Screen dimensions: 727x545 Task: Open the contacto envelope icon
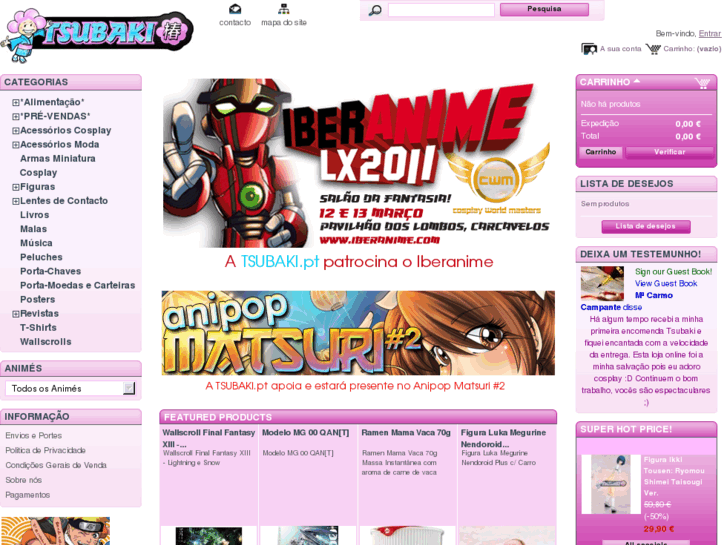tap(235, 9)
